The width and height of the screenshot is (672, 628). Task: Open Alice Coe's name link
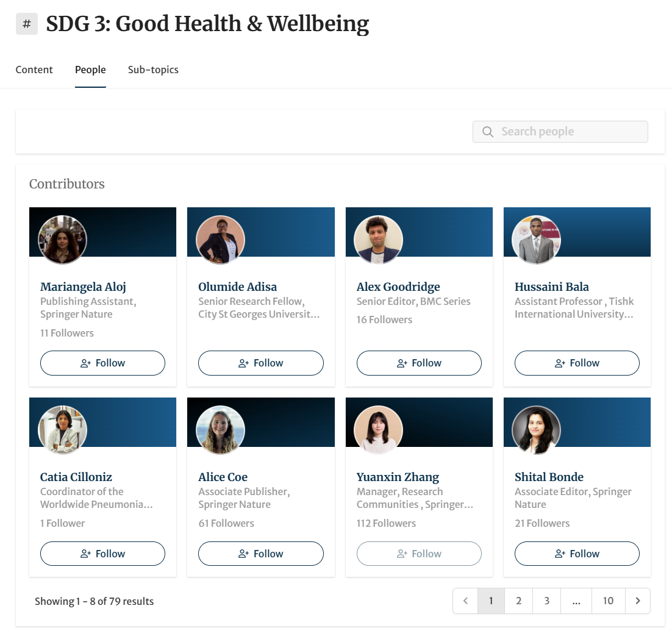(223, 477)
